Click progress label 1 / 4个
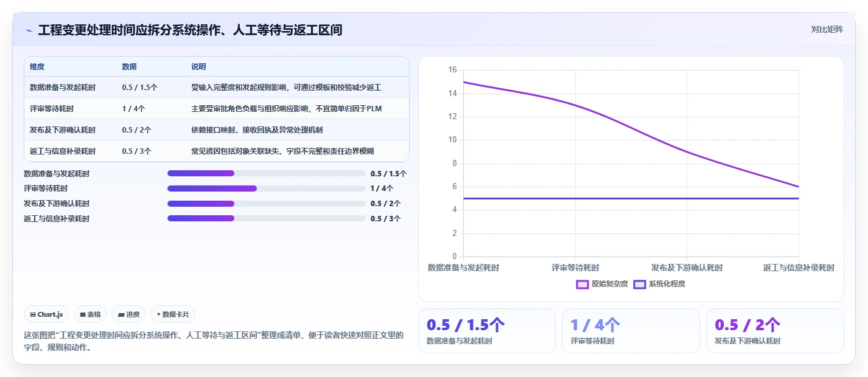Viewport: 868px width, 377px height. pyautogui.click(x=382, y=188)
